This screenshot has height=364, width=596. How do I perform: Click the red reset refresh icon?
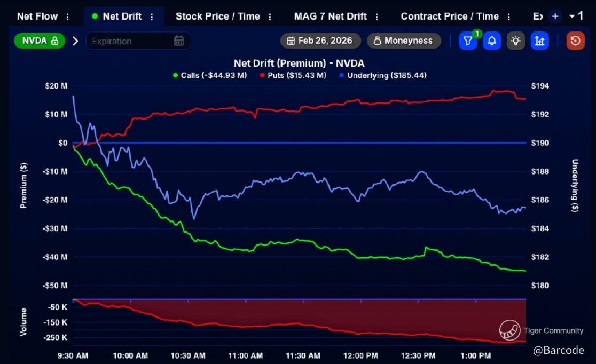point(576,41)
